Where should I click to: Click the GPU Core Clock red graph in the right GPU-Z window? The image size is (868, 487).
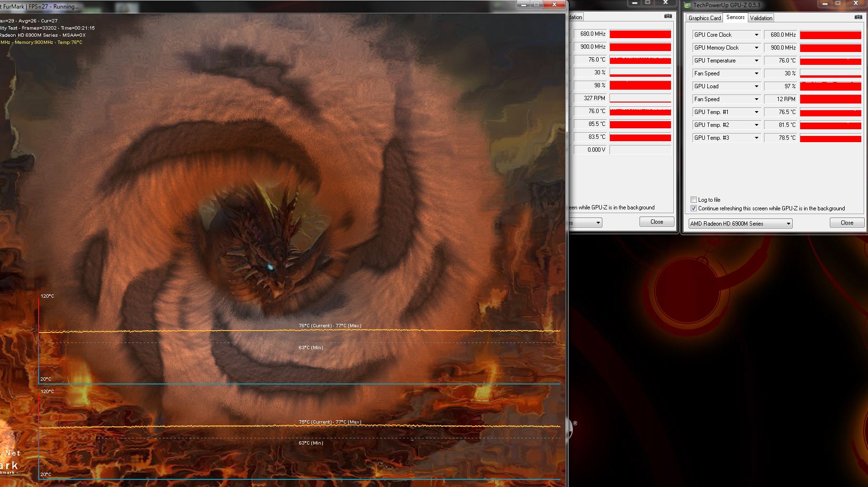[830, 35]
